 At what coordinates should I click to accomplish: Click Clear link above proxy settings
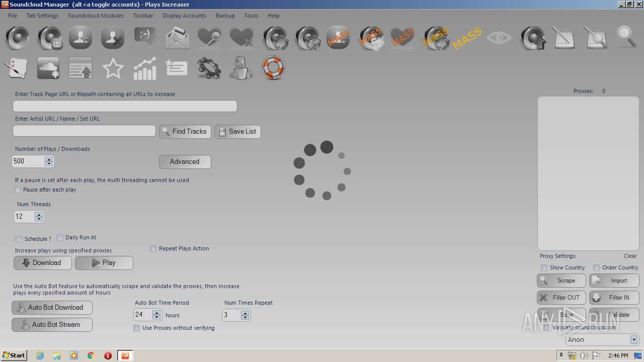pos(630,256)
